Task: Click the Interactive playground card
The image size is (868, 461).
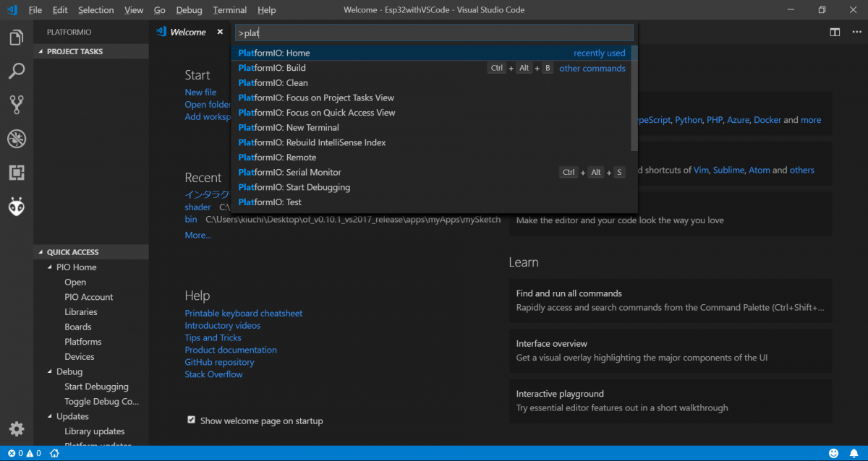Action: pyautogui.click(x=671, y=401)
